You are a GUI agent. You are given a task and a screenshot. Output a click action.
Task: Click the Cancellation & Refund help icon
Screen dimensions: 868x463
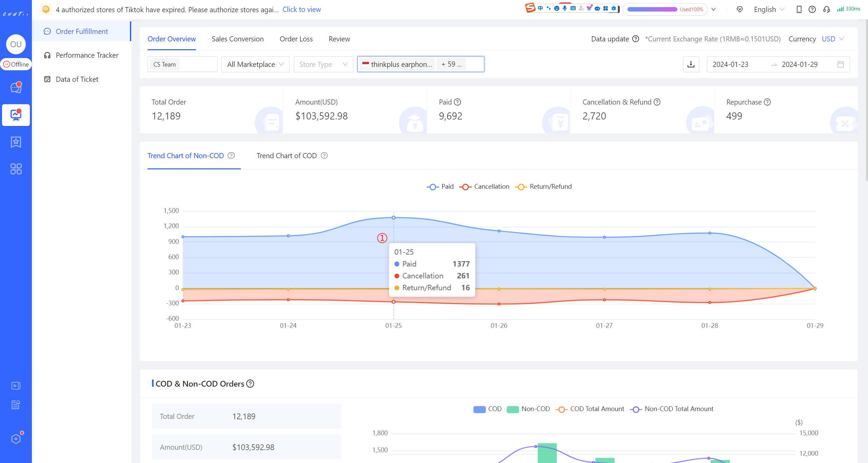657,102
